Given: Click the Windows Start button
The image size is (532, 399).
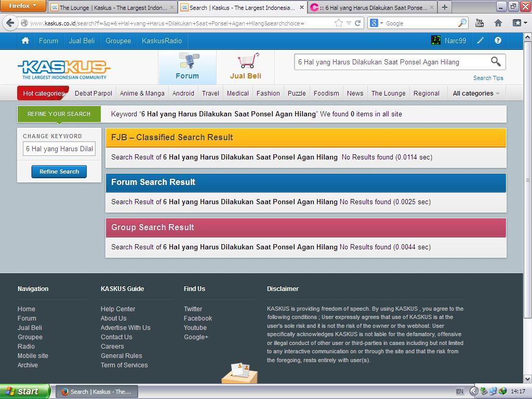Looking at the screenshot, I should (x=25, y=391).
